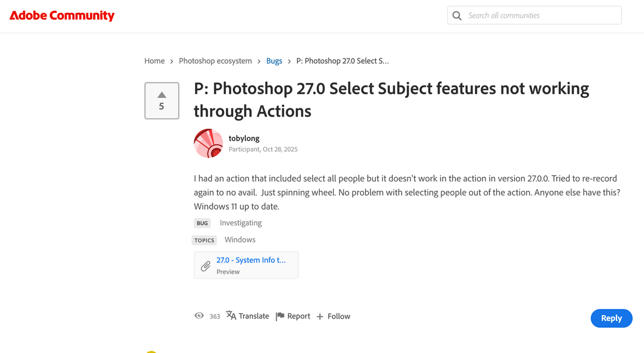
Task: Click the paperclip icon on the attachment card
Action: click(205, 265)
